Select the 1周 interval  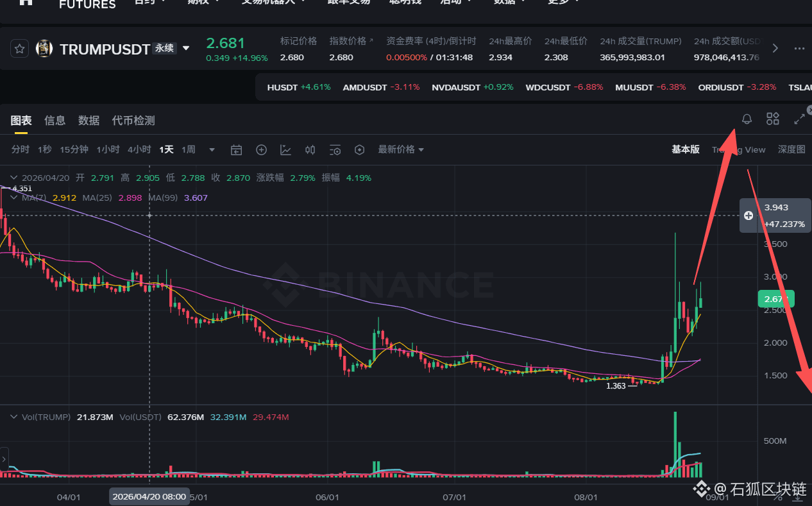coord(189,149)
